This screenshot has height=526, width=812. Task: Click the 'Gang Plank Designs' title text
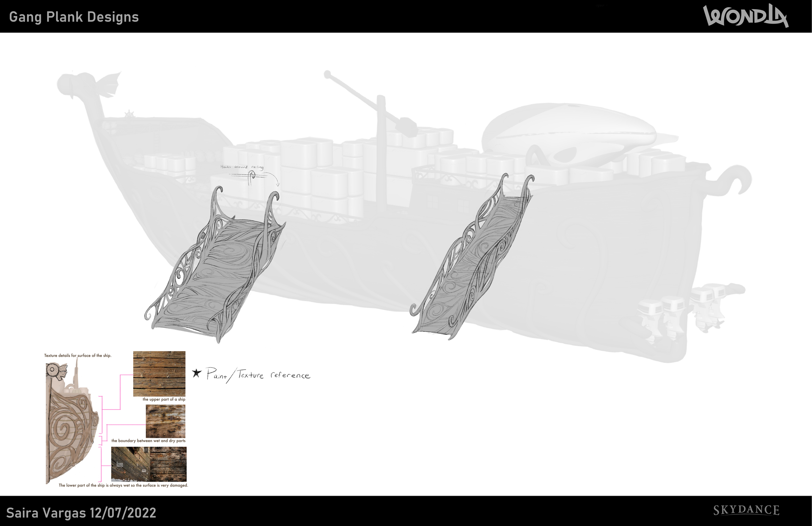(74, 17)
